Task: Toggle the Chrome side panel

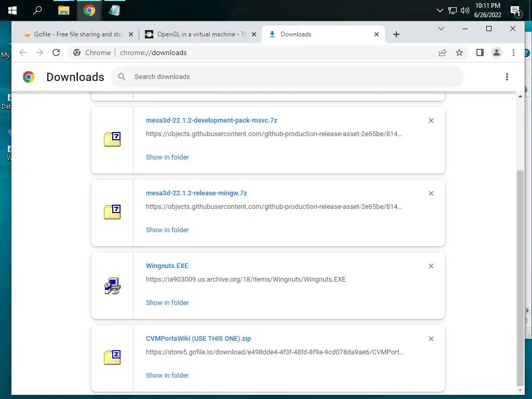Action: tap(480, 52)
